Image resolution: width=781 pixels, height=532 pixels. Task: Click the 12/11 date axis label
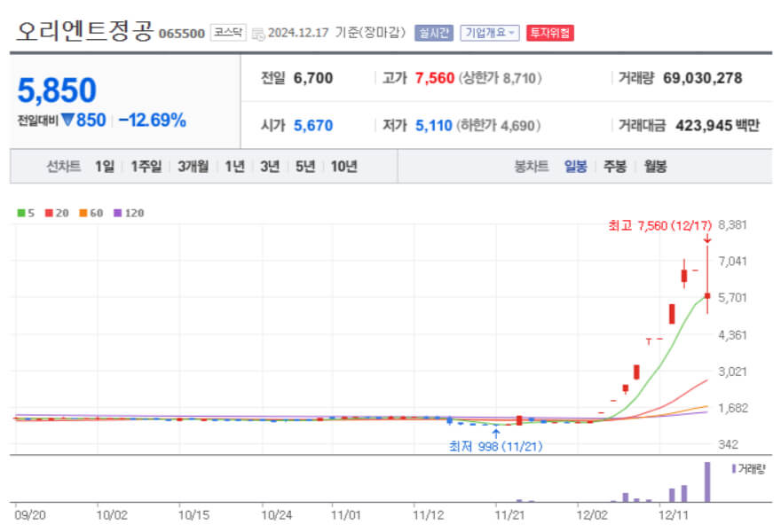[x=673, y=515]
